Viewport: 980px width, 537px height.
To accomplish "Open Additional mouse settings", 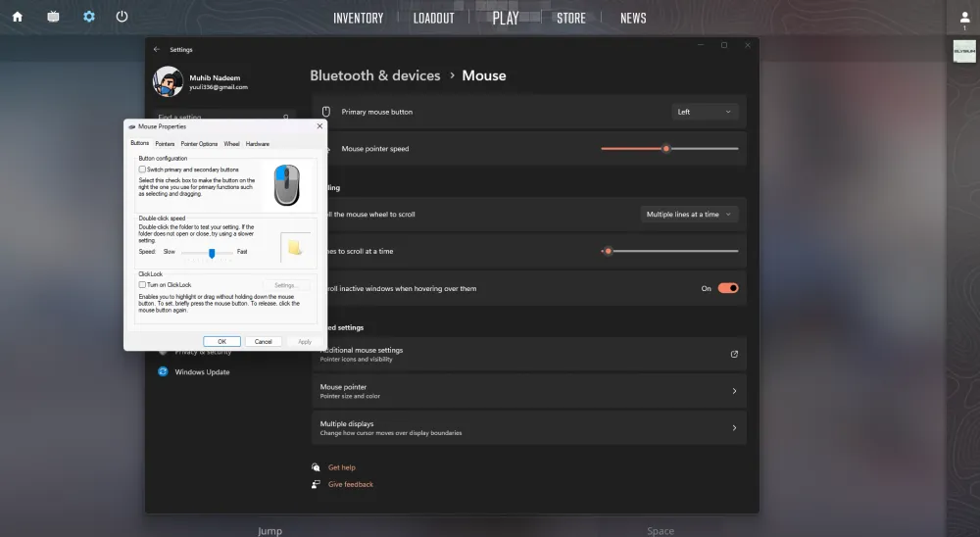I will click(529, 354).
